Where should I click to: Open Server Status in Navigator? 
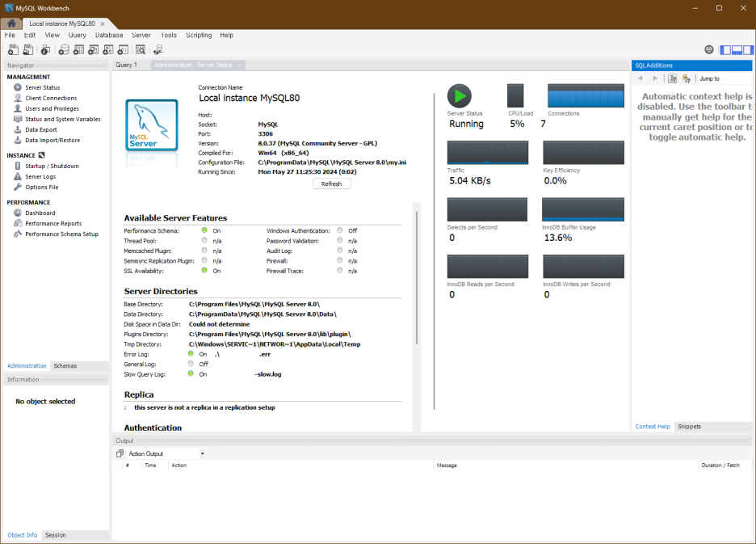(x=43, y=87)
